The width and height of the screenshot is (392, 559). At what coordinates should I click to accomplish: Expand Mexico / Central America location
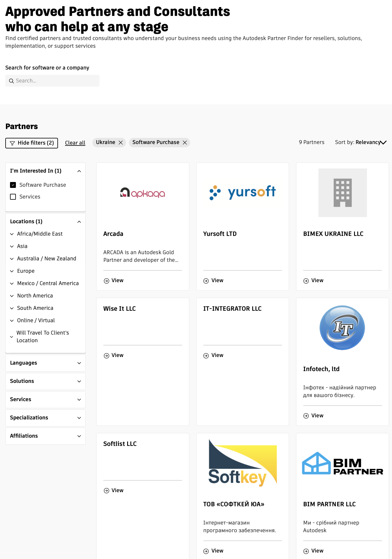click(x=12, y=284)
